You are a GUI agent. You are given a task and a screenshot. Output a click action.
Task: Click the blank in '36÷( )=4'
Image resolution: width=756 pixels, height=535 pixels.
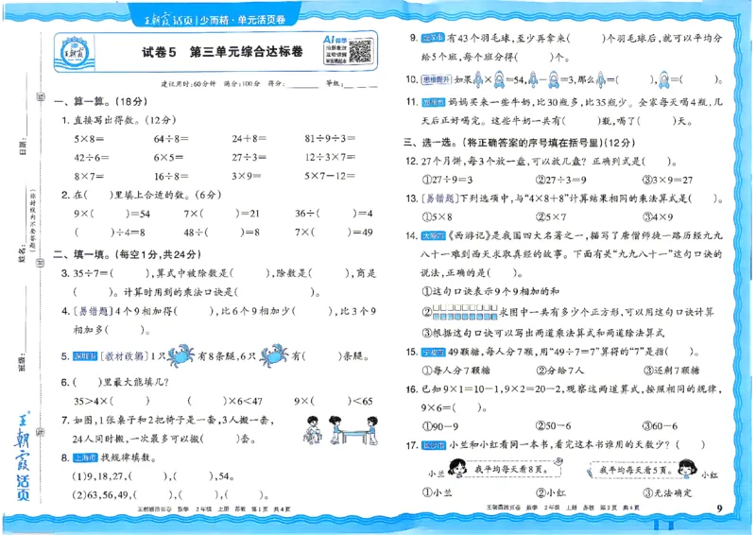coord(335,214)
